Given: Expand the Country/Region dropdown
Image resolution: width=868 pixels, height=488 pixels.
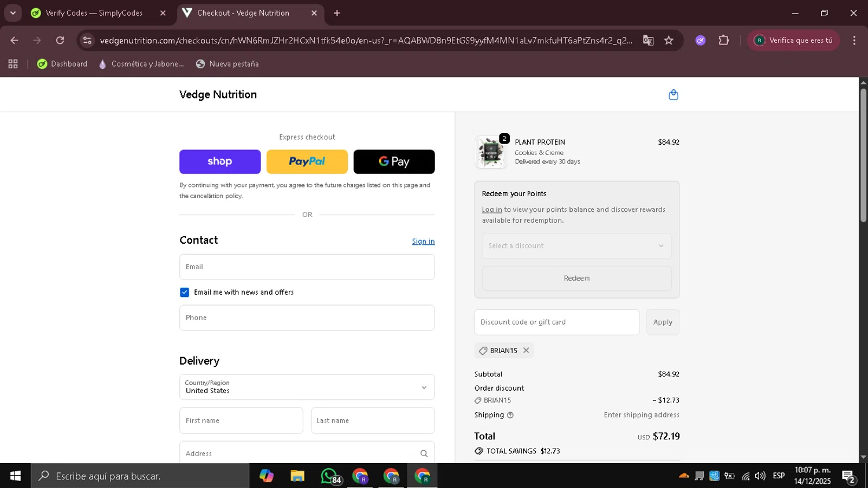Looking at the screenshot, I should pyautogui.click(x=307, y=387).
